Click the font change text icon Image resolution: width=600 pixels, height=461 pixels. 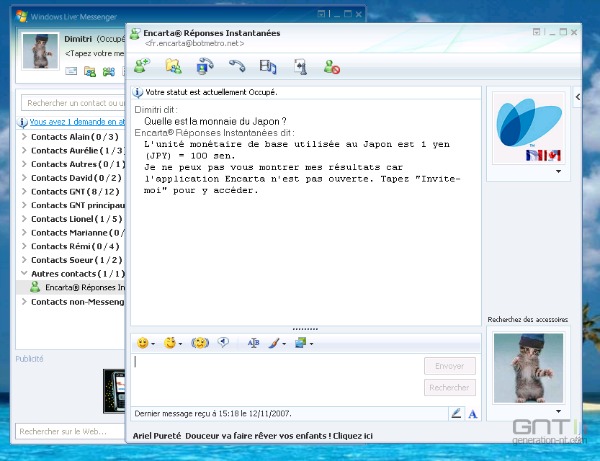click(253, 343)
